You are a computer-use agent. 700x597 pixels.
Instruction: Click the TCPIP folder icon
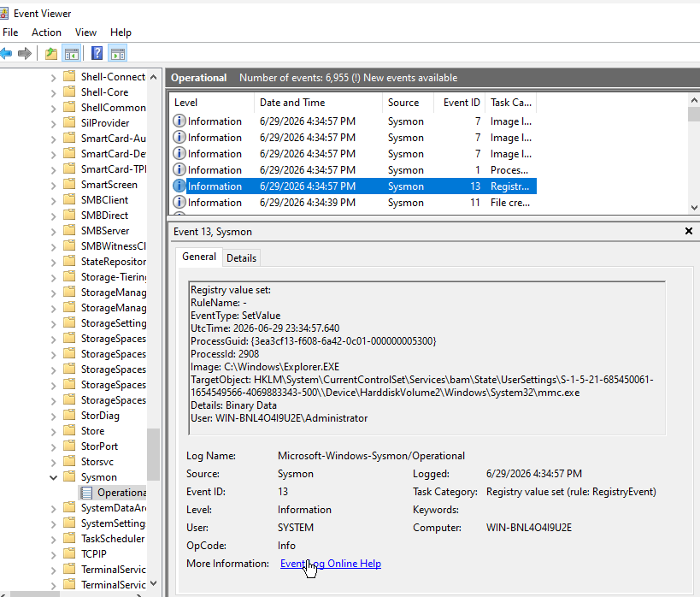pyautogui.click(x=69, y=553)
